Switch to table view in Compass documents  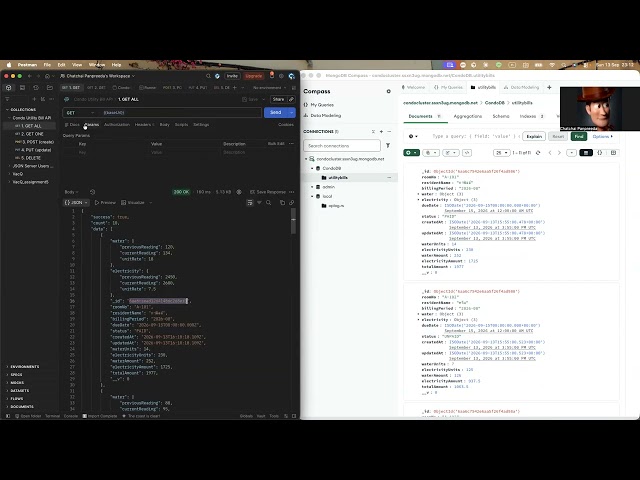(x=613, y=153)
